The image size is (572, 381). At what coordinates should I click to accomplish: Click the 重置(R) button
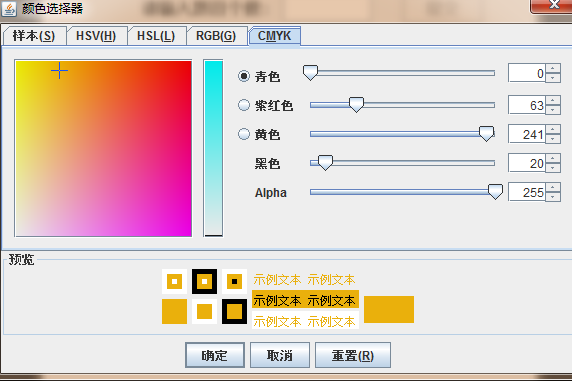pos(353,355)
